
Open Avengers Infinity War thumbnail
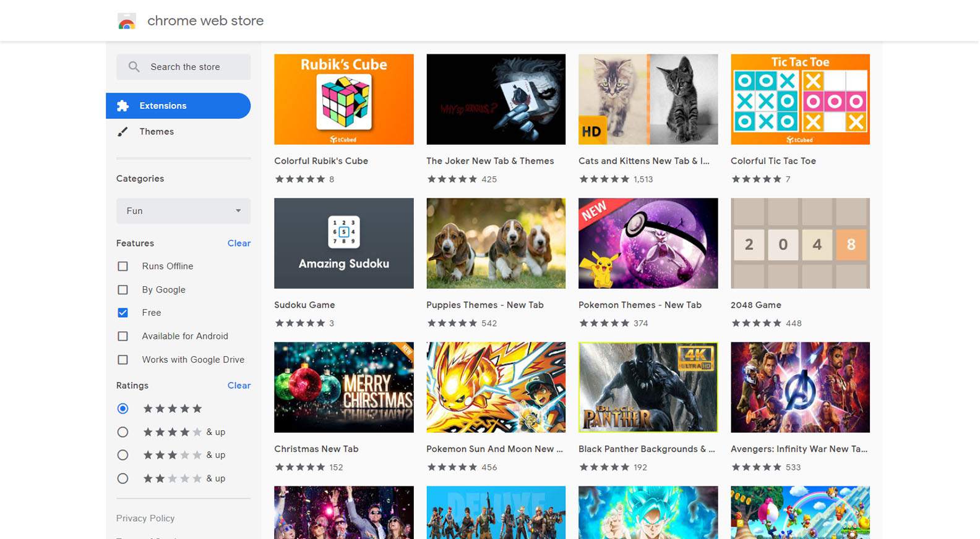point(800,388)
